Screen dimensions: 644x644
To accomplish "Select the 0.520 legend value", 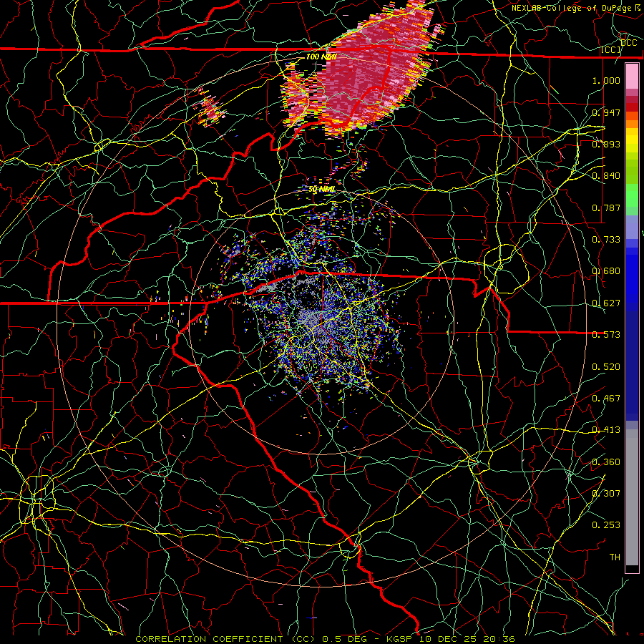I will point(606,367).
